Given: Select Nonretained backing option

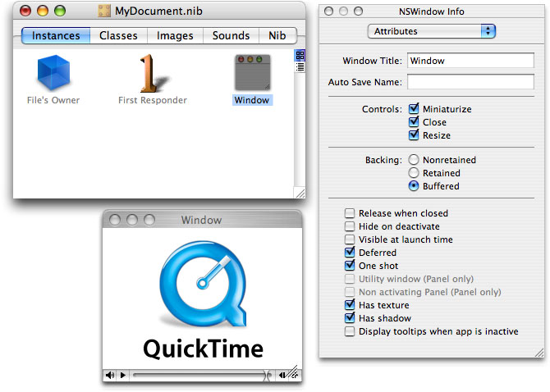Looking at the screenshot, I should (414, 160).
